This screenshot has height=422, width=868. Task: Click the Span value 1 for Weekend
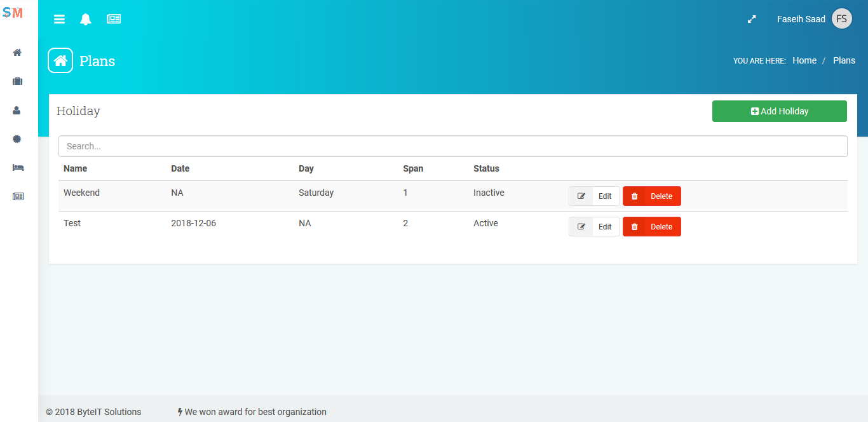[405, 193]
